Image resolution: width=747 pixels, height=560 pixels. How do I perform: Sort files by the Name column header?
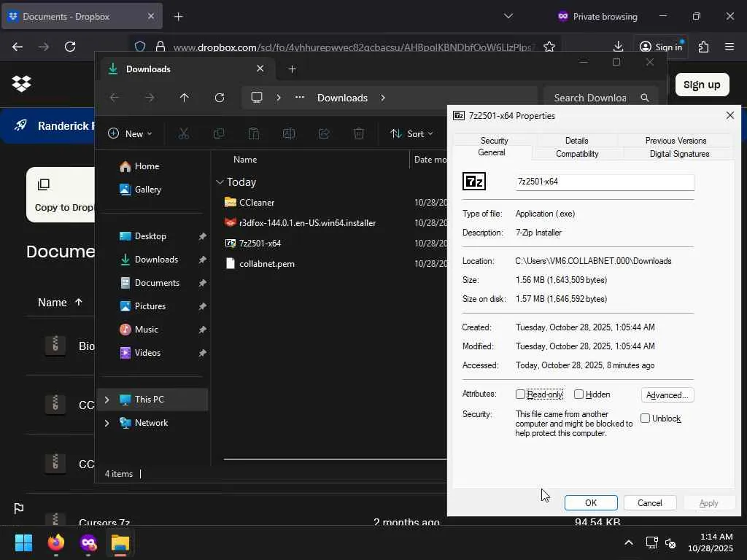[x=245, y=160]
